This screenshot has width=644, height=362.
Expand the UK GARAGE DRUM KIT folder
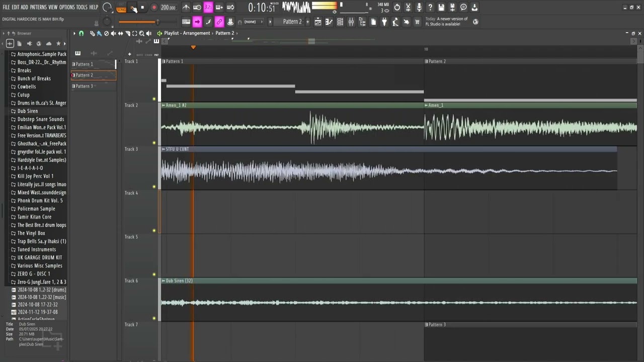[x=40, y=257]
